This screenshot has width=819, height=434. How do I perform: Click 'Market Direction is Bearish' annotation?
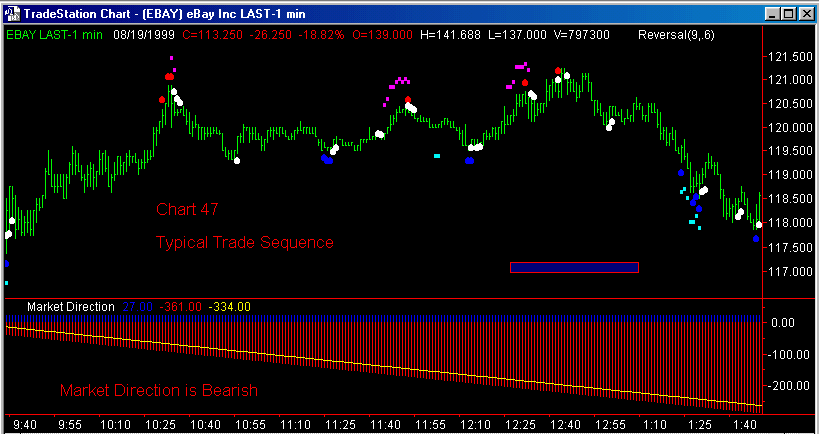click(159, 391)
